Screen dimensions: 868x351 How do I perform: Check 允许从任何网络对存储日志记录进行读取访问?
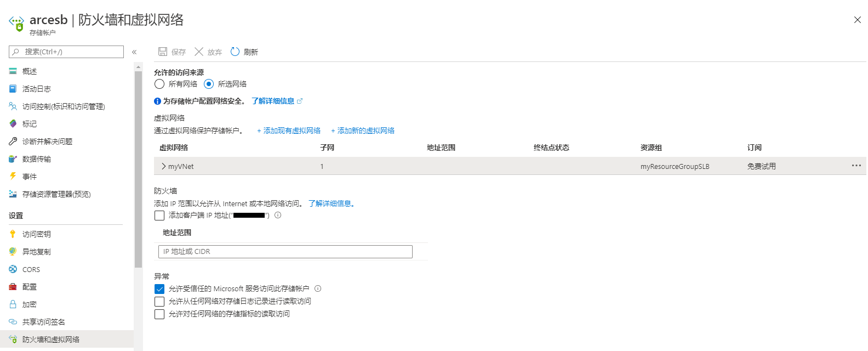[159, 302]
